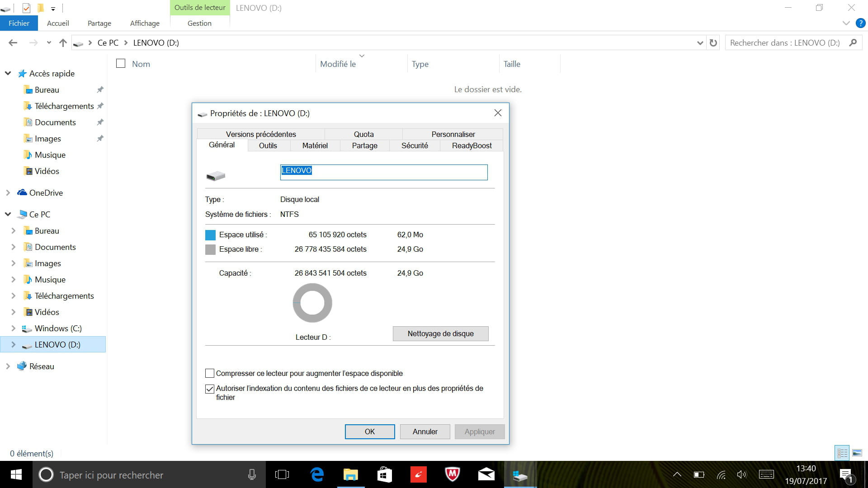This screenshot has height=488, width=868.
Task: Click the grey Espace libre color swatch
Action: [210, 249]
